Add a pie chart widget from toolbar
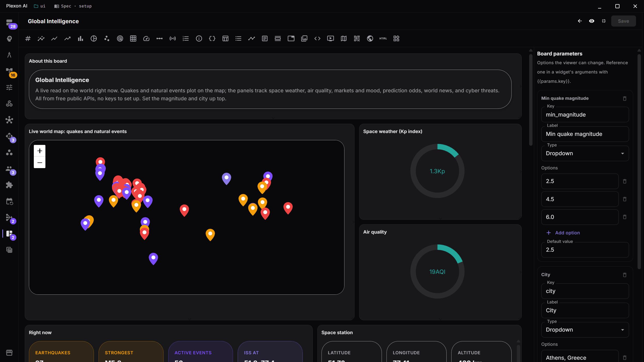Screen dimensions: 644x362 94,39
